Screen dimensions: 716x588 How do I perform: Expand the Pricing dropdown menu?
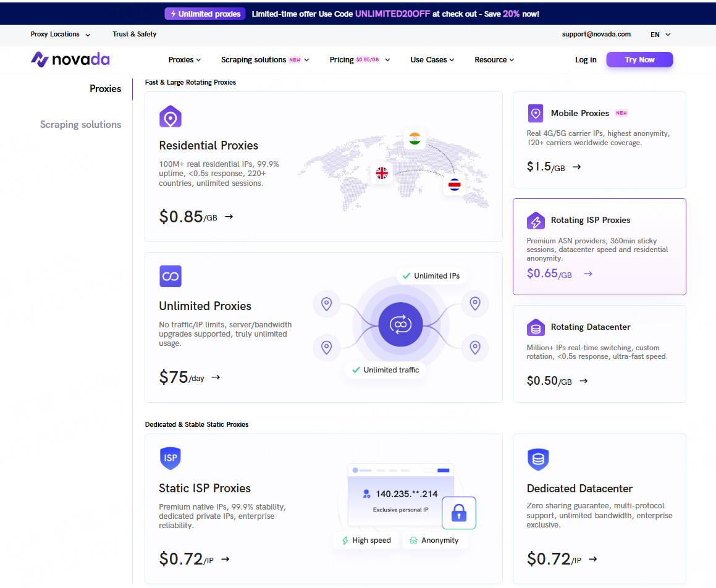click(x=360, y=60)
